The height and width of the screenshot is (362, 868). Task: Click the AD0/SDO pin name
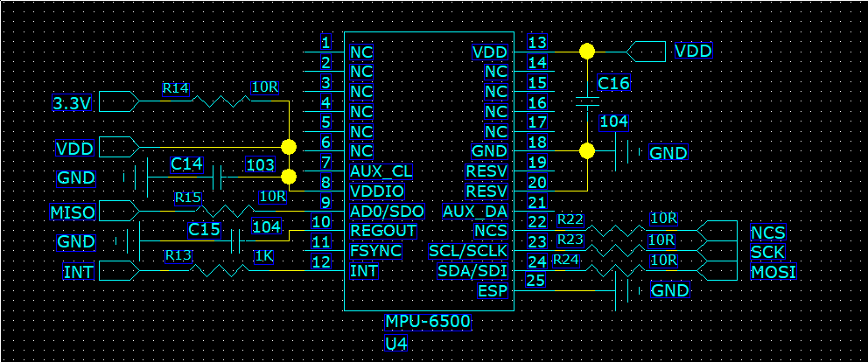coord(387,212)
